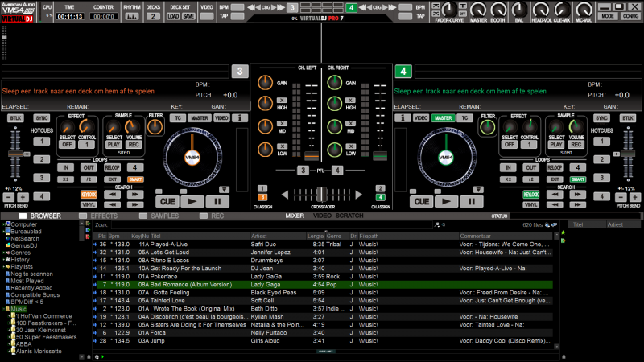Pause the right deck
This screenshot has height=362, width=644.
[x=472, y=202]
